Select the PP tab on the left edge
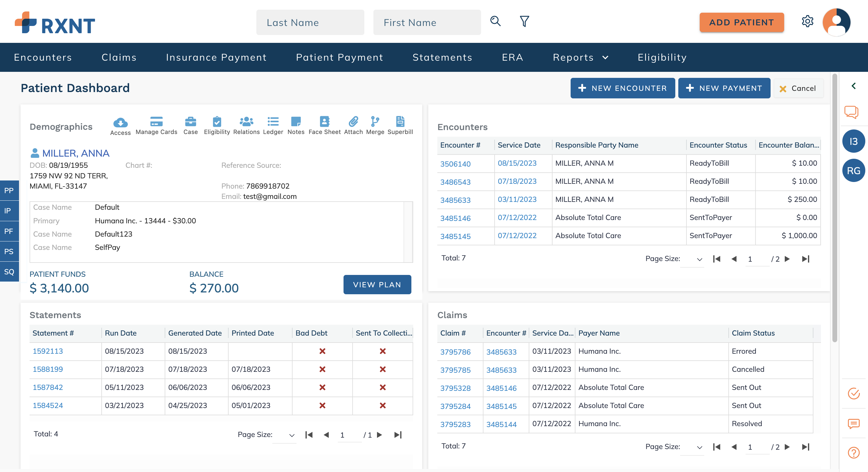This screenshot has height=472, width=868. 9,190
